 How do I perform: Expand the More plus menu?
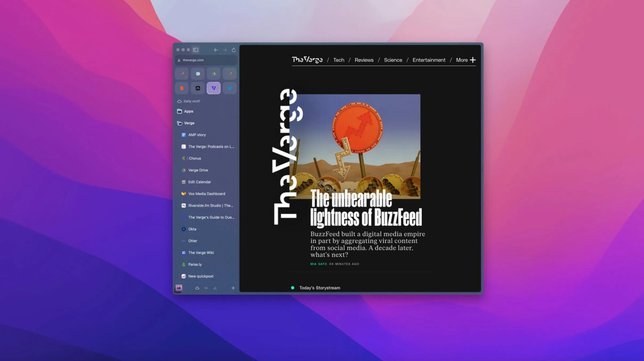473,60
